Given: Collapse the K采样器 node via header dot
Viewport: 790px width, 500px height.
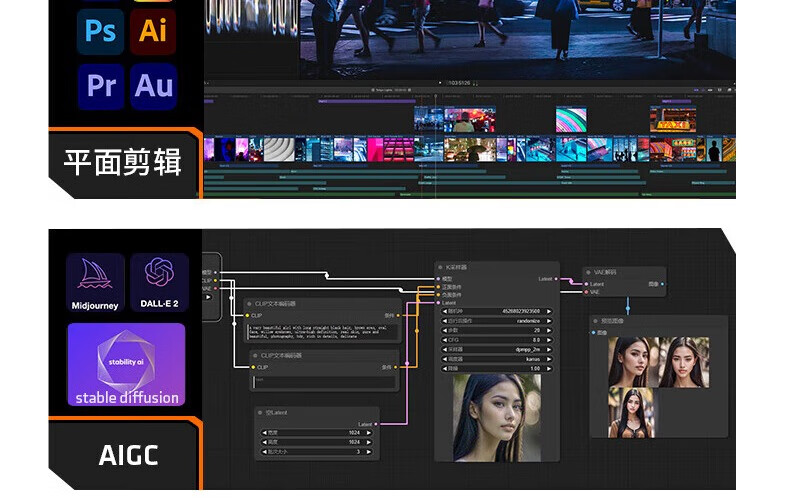Looking at the screenshot, I should tap(441, 268).
